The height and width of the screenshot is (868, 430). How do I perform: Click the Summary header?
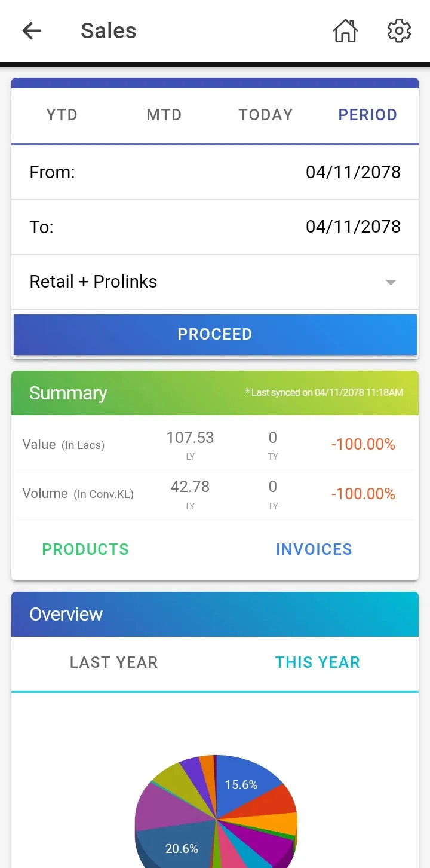[x=215, y=393]
